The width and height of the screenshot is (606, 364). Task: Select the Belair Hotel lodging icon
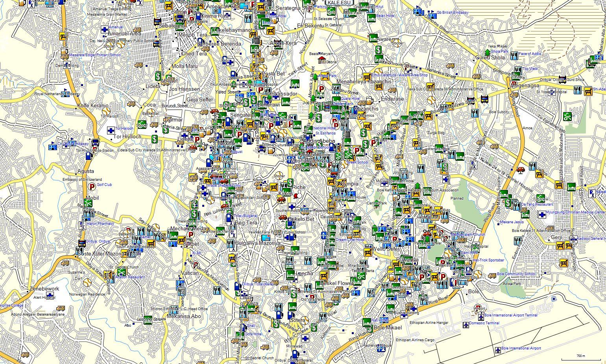371,18
